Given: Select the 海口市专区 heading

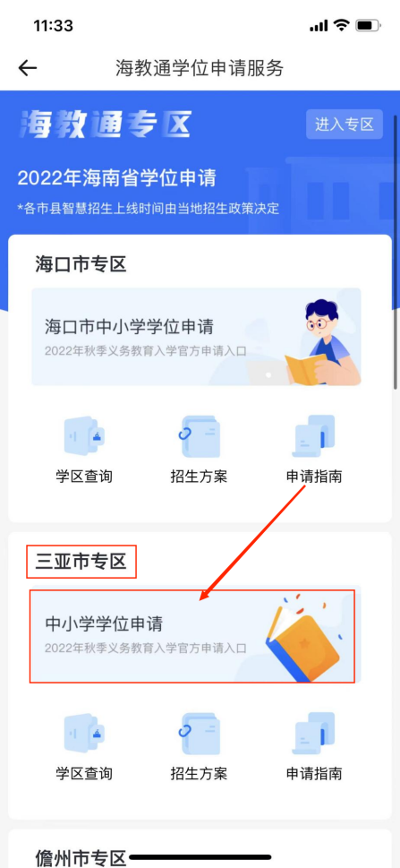Looking at the screenshot, I should coord(81,264).
